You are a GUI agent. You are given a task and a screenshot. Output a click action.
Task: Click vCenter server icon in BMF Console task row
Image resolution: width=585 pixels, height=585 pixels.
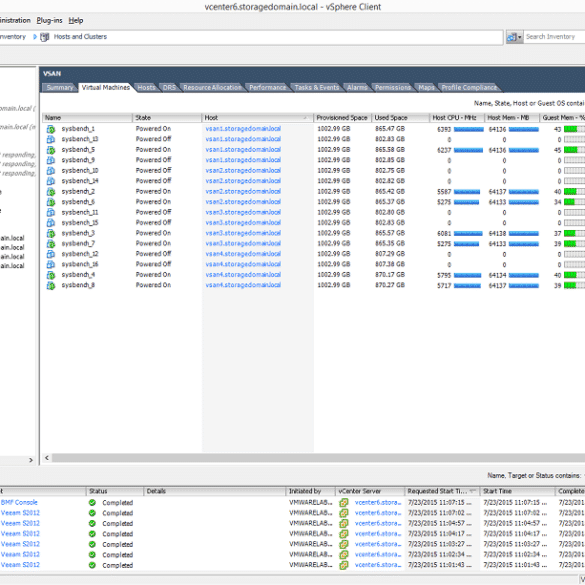coord(344,503)
